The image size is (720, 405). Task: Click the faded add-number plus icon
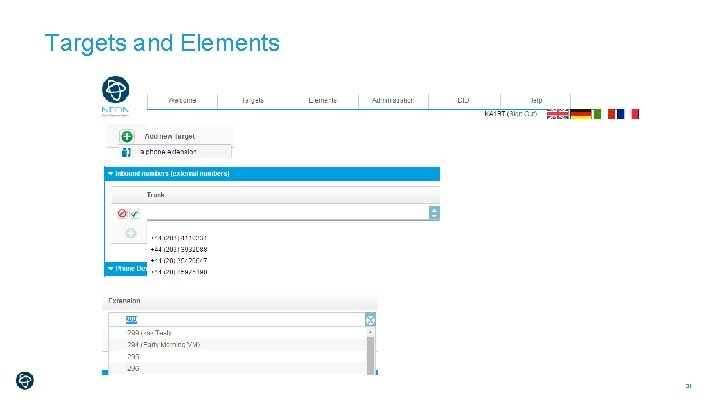pyautogui.click(x=131, y=233)
